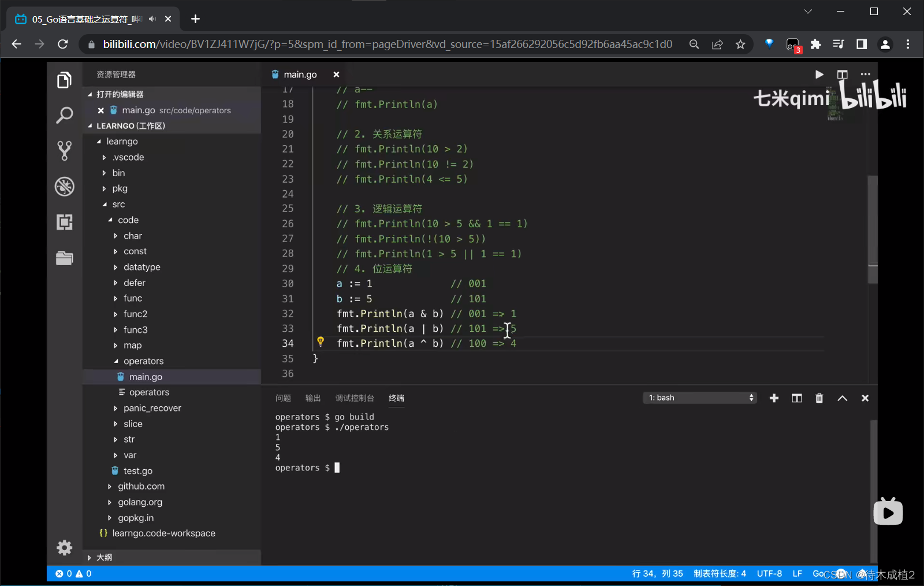Click the warnings count in status bar
Viewport: 924px width, 586px height.
pyautogui.click(x=84, y=573)
